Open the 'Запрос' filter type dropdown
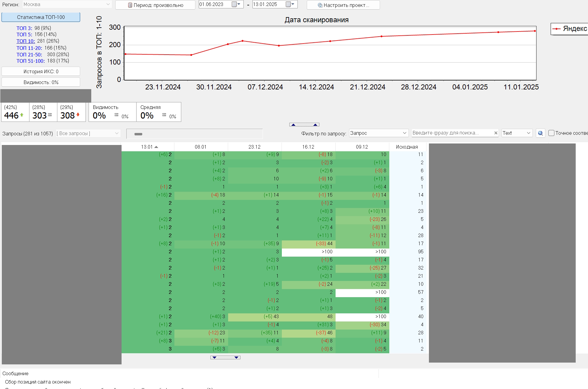 point(378,133)
